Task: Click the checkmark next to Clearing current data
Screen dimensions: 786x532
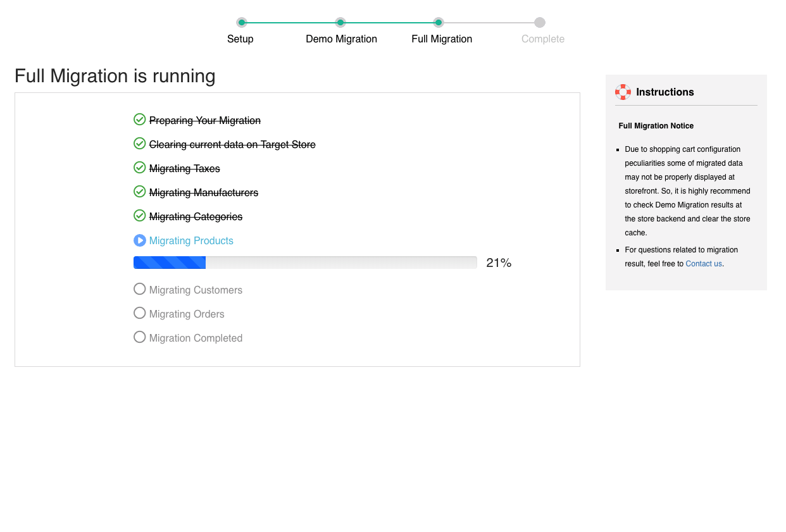Action: point(140,144)
